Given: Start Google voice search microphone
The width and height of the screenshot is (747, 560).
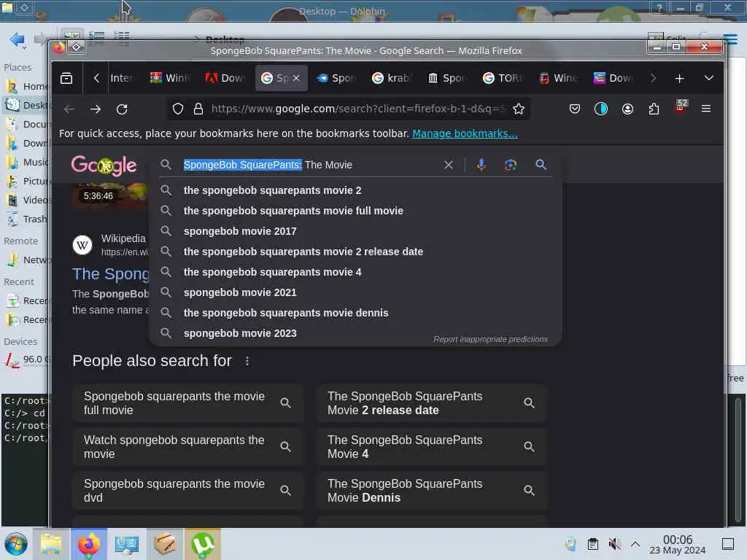Looking at the screenshot, I should coord(481,165).
